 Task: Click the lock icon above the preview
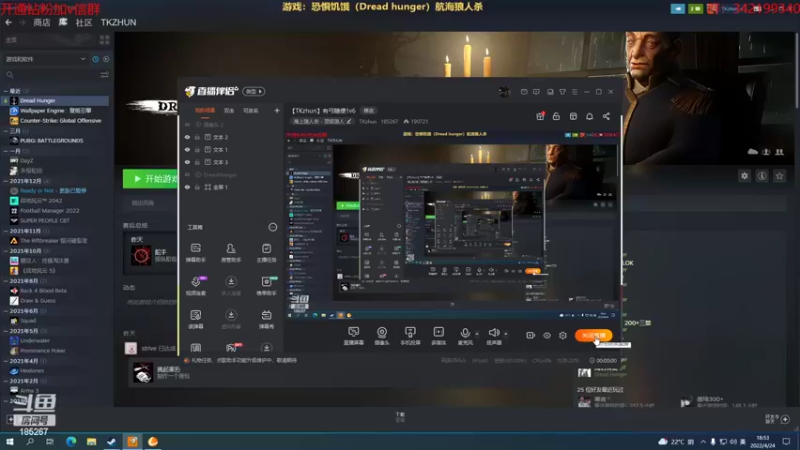click(556, 116)
